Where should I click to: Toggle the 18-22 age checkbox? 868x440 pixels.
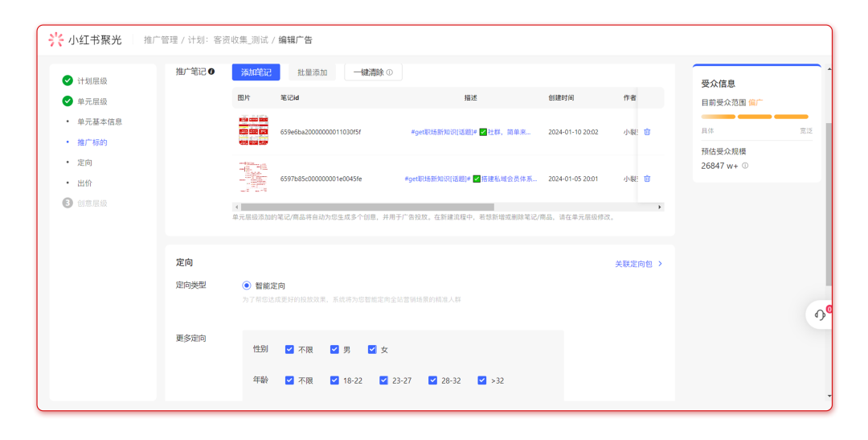pyautogui.click(x=334, y=380)
